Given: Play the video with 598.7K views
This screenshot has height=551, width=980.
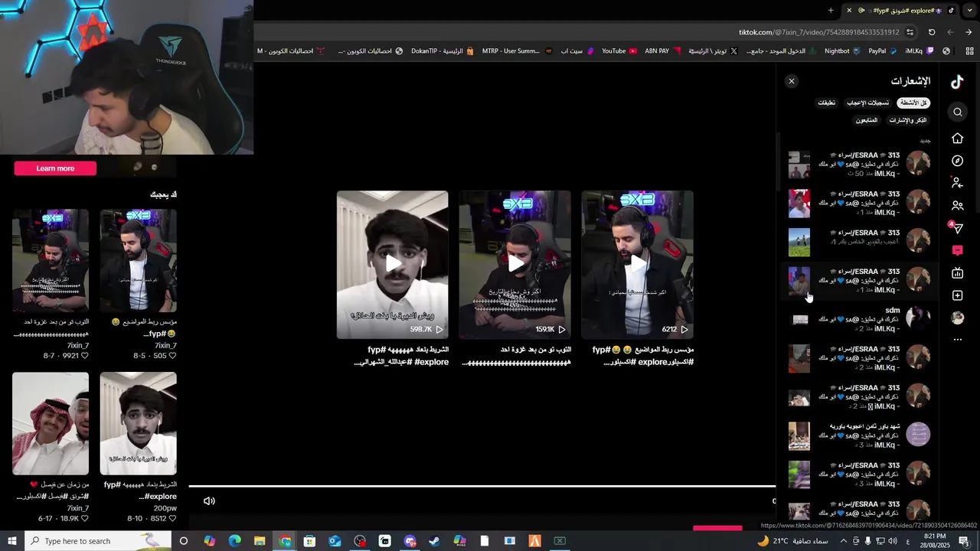Looking at the screenshot, I should coord(393,264).
